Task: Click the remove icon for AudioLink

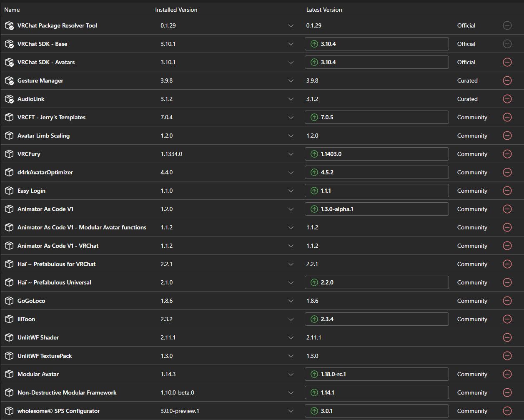Action: tap(507, 99)
